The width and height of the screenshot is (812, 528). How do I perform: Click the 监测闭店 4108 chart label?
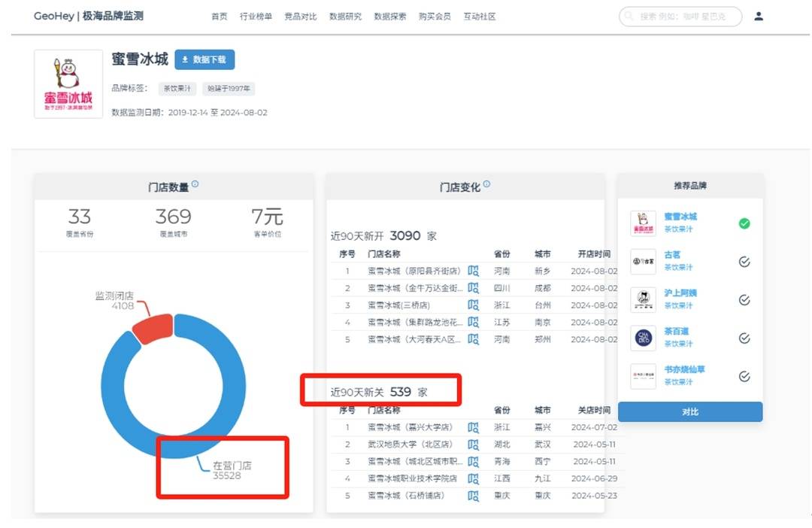[114, 301]
